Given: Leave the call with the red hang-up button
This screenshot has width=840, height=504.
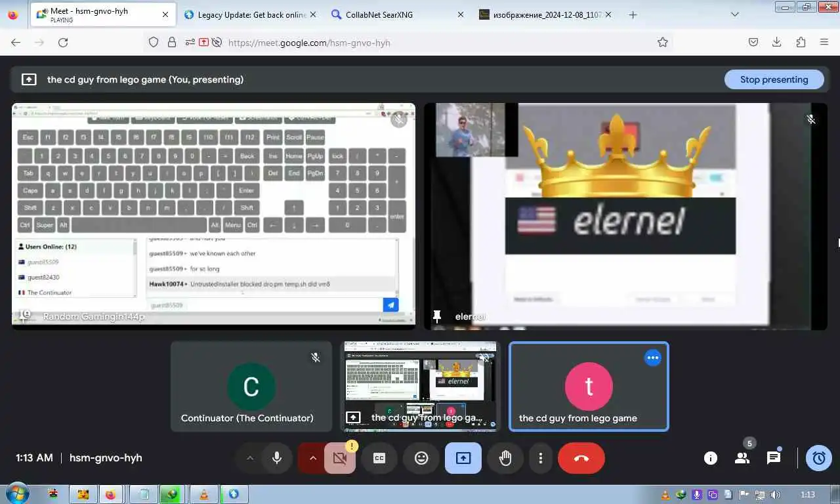Looking at the screenshot, I should [581, 458].
